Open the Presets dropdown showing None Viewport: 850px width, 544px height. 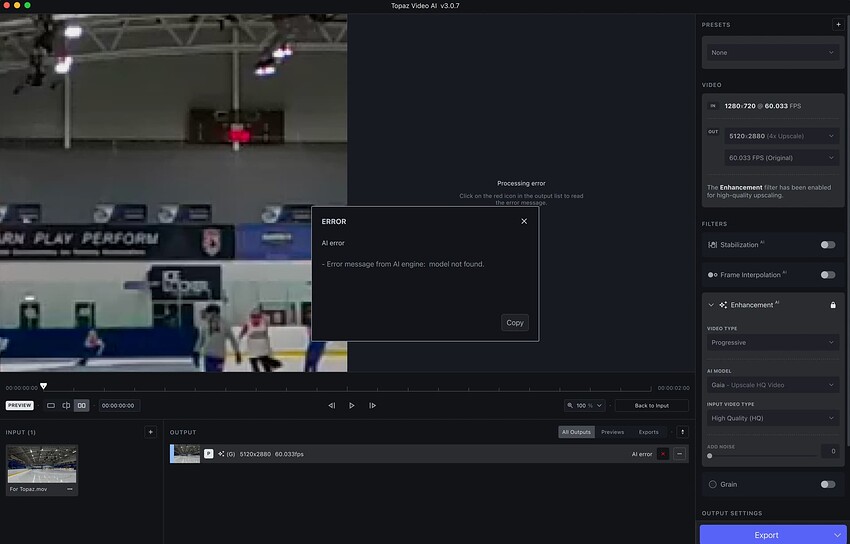[x=772, y=52]
